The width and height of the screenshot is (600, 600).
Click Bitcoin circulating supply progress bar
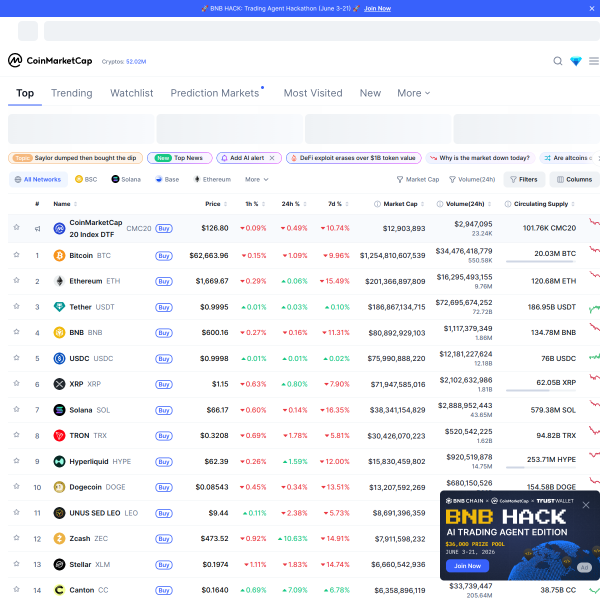click(541, 261)
